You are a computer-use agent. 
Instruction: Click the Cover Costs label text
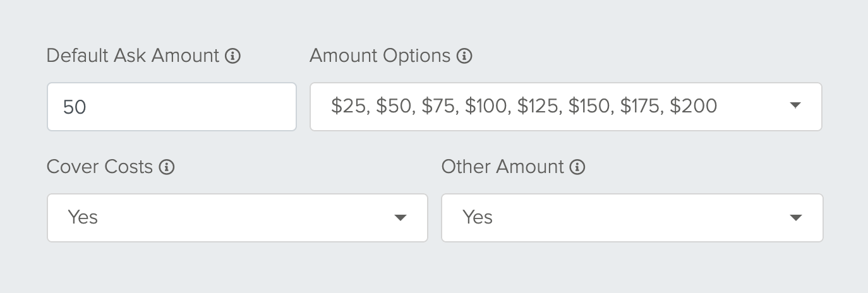(100, 167)
